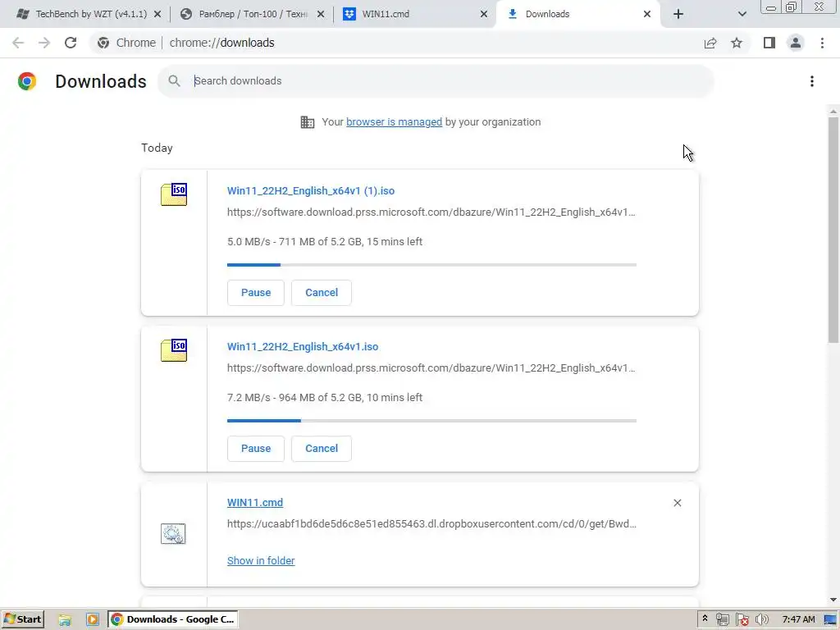The image size is (840, 630).
Task: Click the scrollbar down arrow
Action: 833,600
